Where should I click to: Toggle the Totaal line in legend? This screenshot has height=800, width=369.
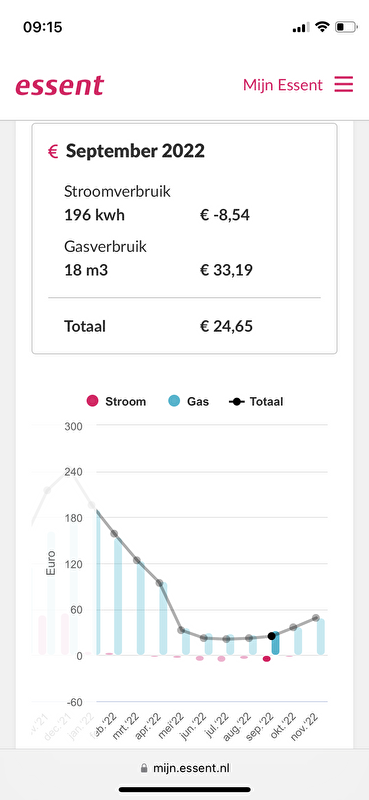click(x=256, y=402)
